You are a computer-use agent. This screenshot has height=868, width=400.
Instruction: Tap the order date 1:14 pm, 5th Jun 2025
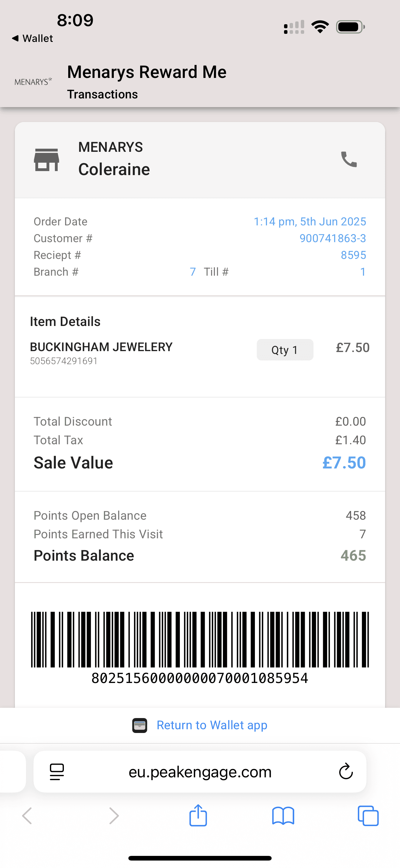point(310,221)
